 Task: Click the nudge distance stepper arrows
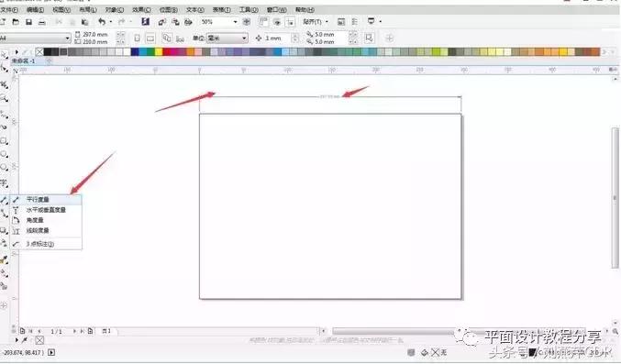coord(295,38)
